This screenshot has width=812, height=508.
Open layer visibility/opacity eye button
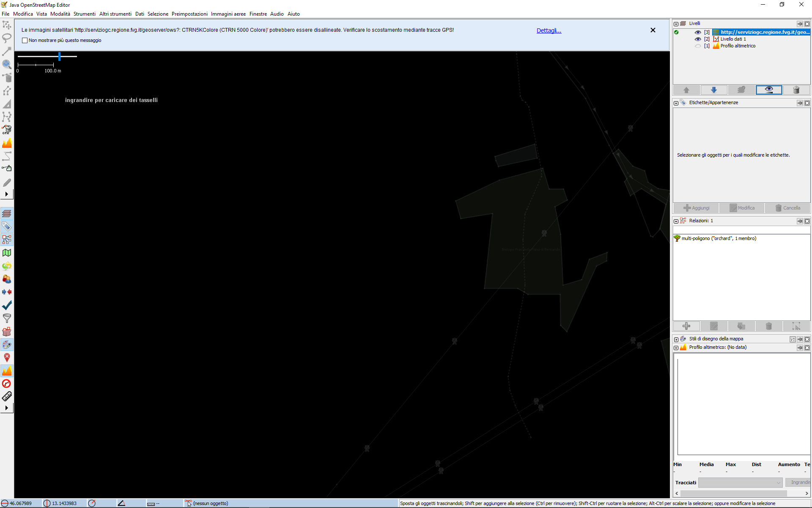coord(769,90)
